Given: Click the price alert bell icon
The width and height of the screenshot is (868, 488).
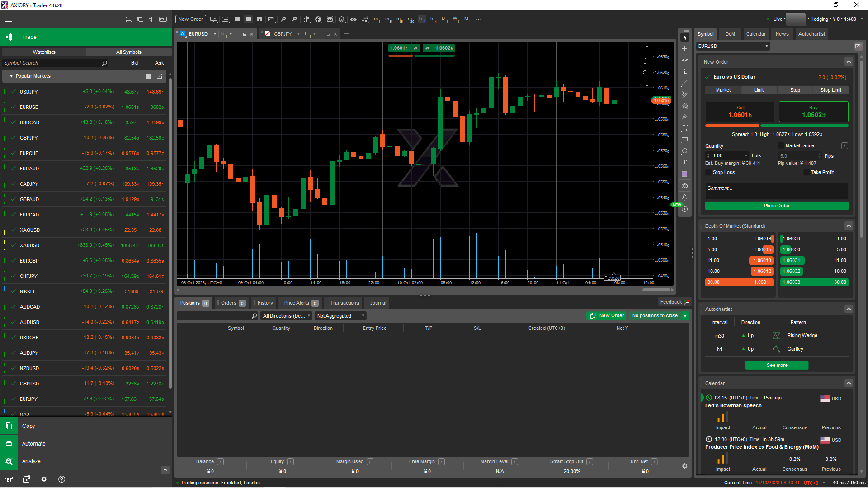Looking at the screenshot, I should click(x=684, y=197).
